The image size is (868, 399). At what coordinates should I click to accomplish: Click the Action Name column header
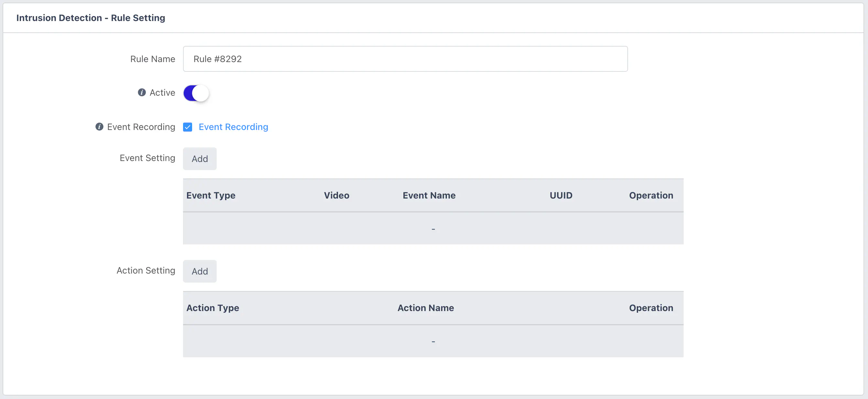pyautogui.click(x=426, y=308)
